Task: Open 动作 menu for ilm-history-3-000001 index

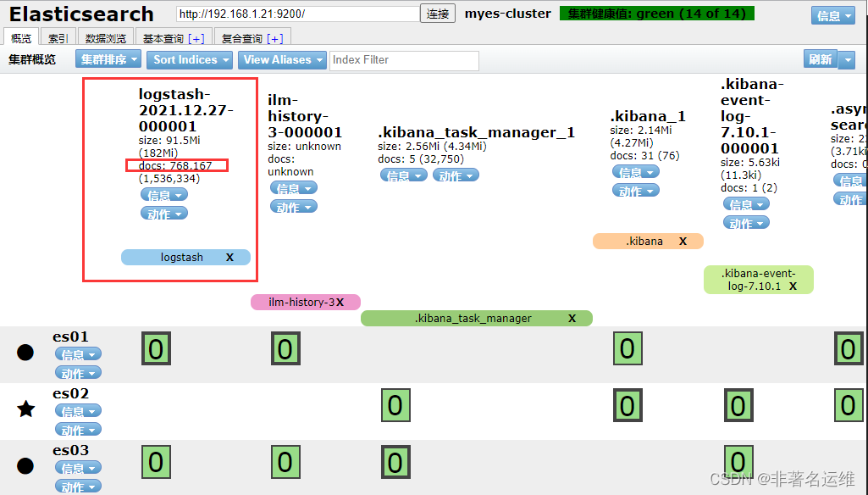Action: (294, 207)
